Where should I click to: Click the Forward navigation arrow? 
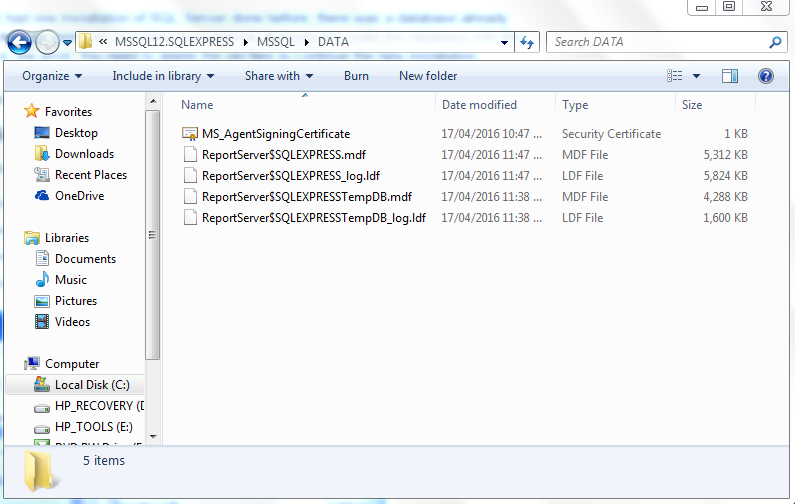pos(47,42)
